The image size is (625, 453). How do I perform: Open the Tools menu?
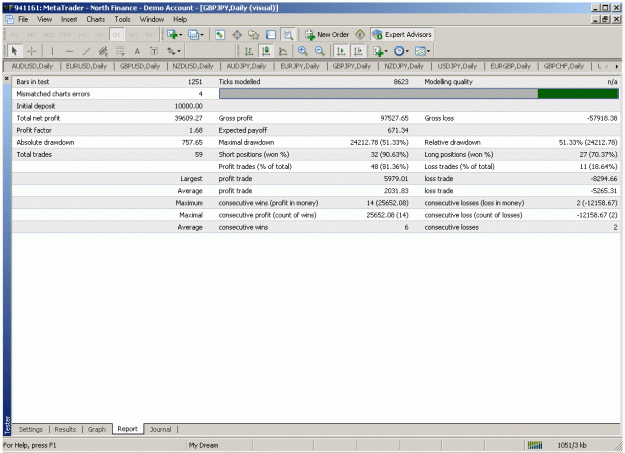coord(122,19)
